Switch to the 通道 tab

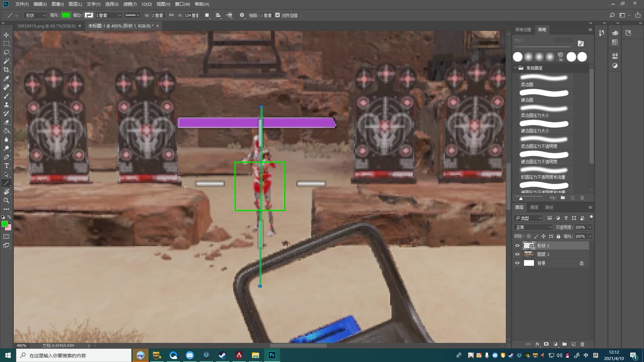point(534,207)
